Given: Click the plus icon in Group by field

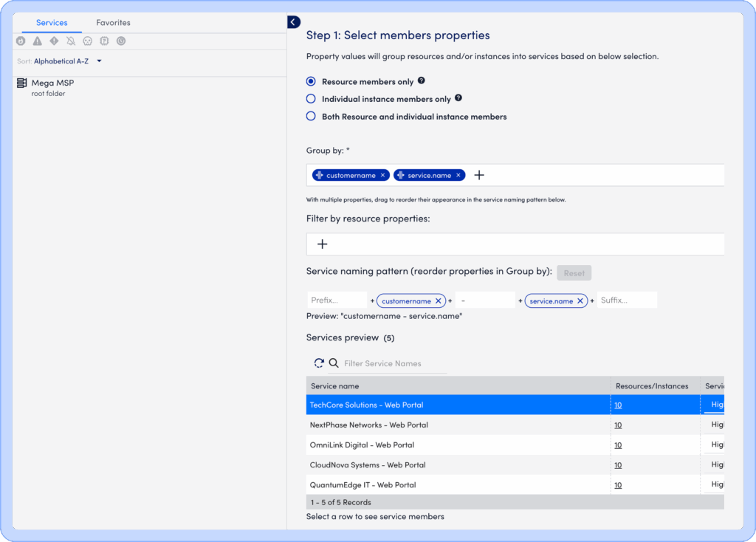Looking at the screenshot, I should (x=479, y=175).
